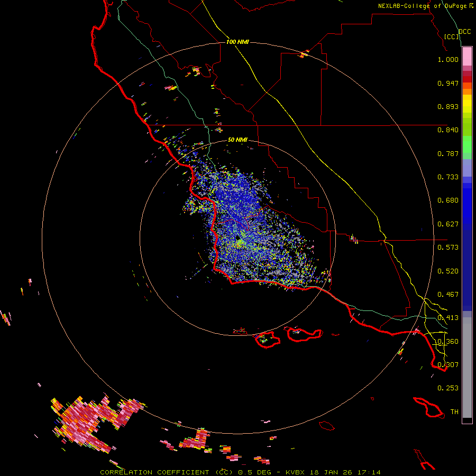The height and width of the screenshot is (476, 476).
Task: Select the 0.840 scale value
Action: tap(448, 130)
